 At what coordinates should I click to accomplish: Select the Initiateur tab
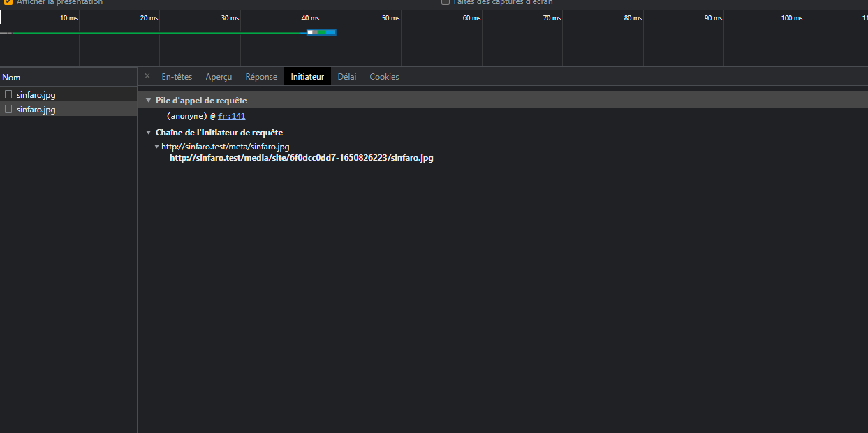307,77
